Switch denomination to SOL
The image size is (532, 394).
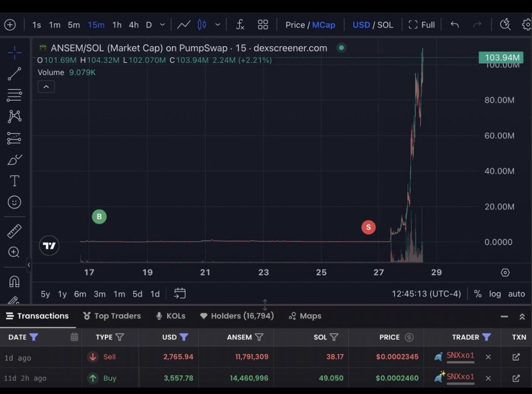[x=385, y=25]
